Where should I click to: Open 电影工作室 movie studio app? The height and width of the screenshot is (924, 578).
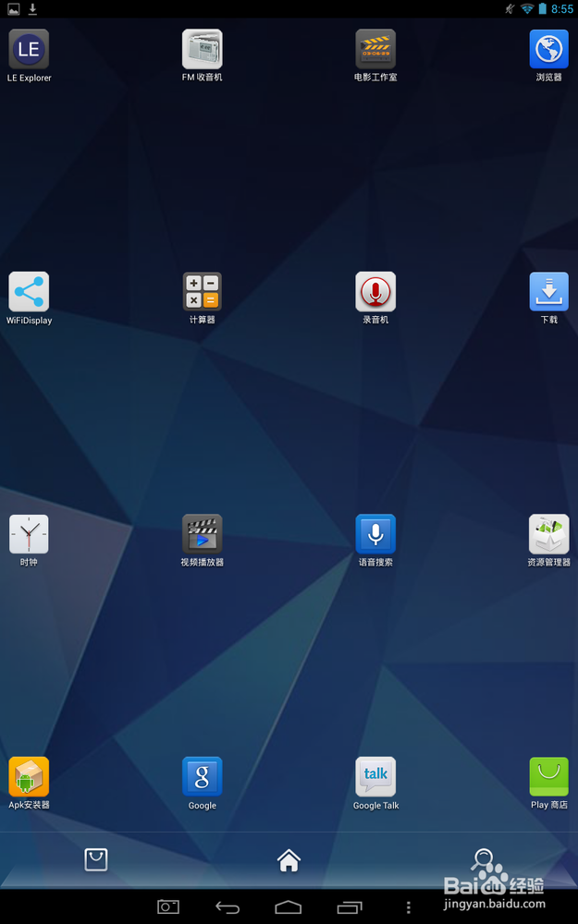[x=375, y=50]
